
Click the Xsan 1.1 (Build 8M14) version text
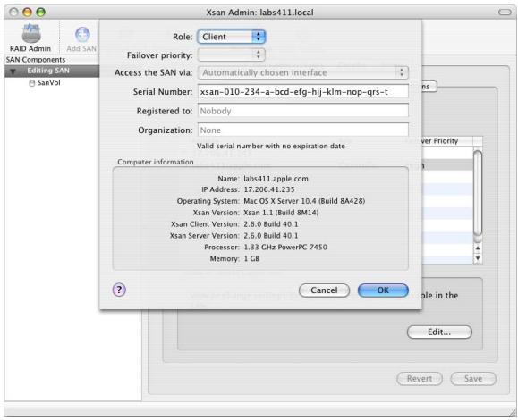281,213
